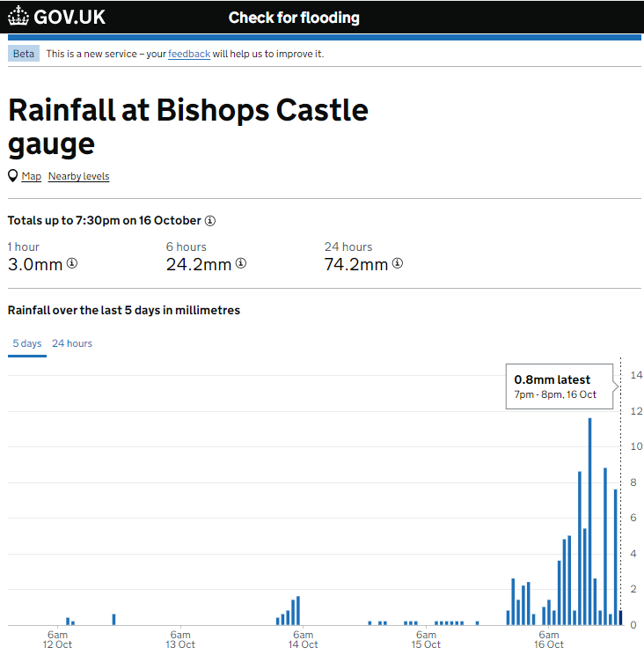Select the tallest rainfall bar near 12mm
This screenshot has height=655, width=644.
[589, 521]
